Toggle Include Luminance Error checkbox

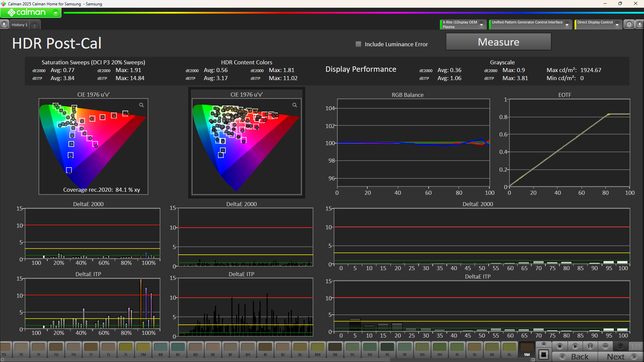click(358, 44)
